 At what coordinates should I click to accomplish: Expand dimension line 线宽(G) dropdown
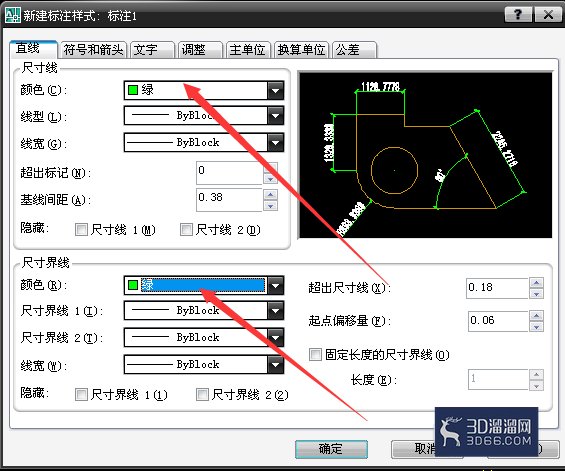point(276,143)
